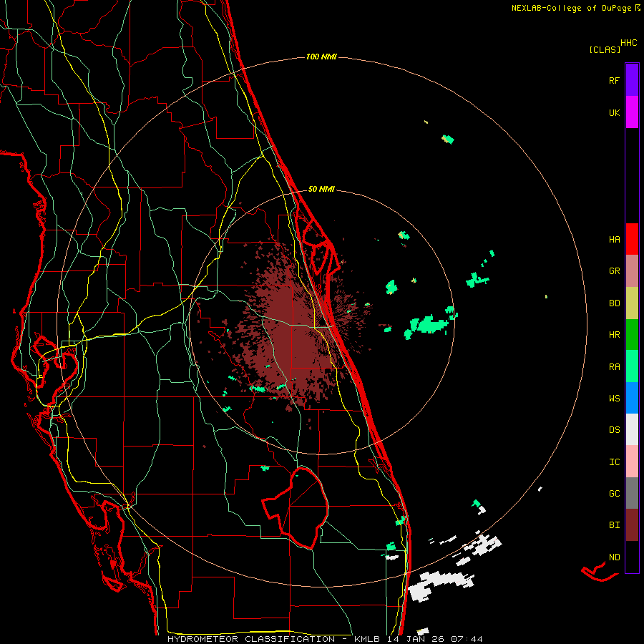Click the ND legend label
Viewport: 644px width, 644px height.
click(x=614, y=557)
